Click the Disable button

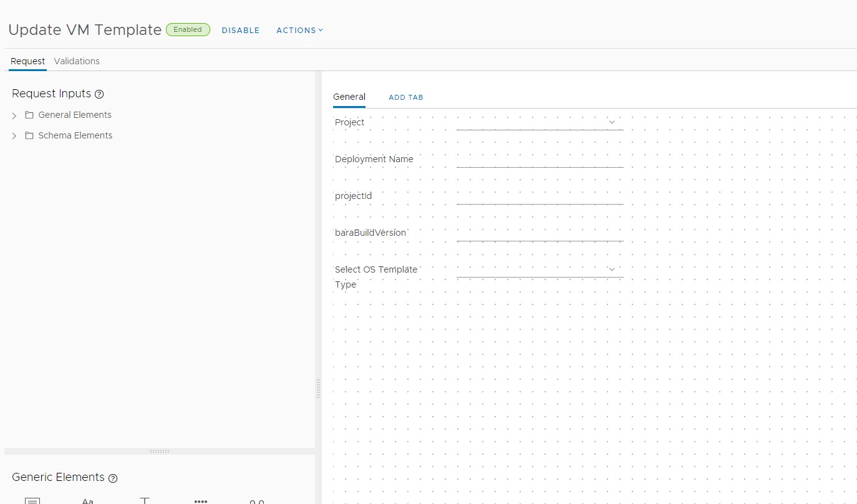241,30
